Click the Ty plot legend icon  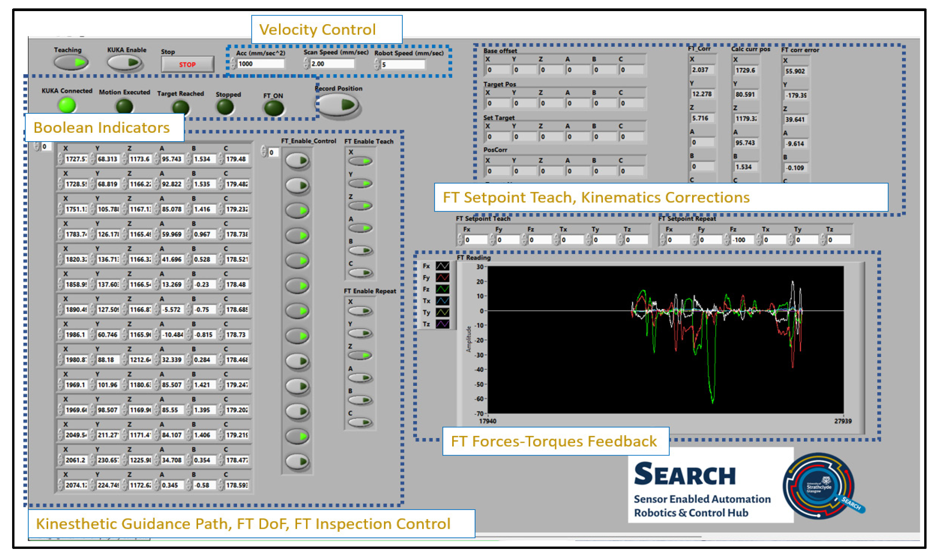coord(442,313)
